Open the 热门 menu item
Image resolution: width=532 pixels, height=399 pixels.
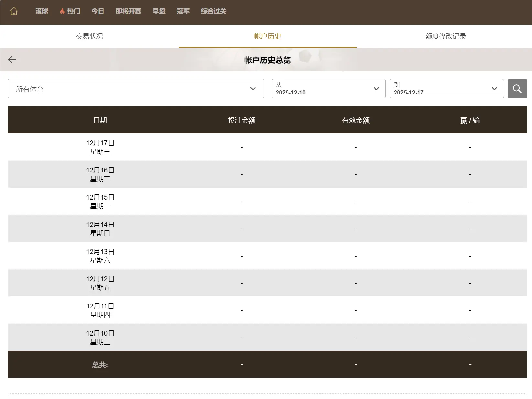[x=73, y=11]
